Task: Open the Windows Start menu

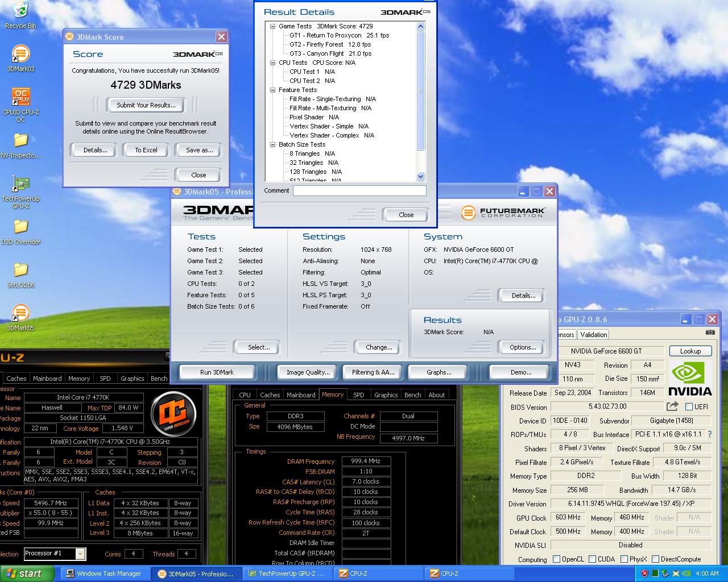Action: [27, 573]
